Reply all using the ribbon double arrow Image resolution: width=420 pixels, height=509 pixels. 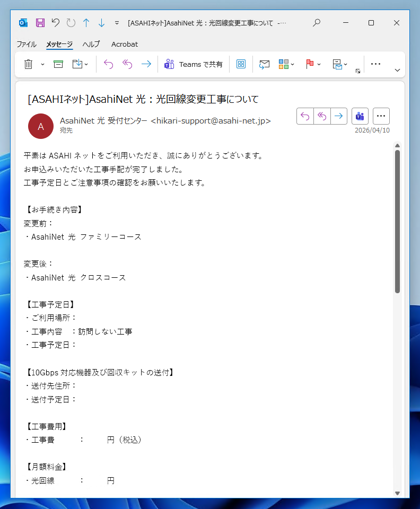(127, 64)
